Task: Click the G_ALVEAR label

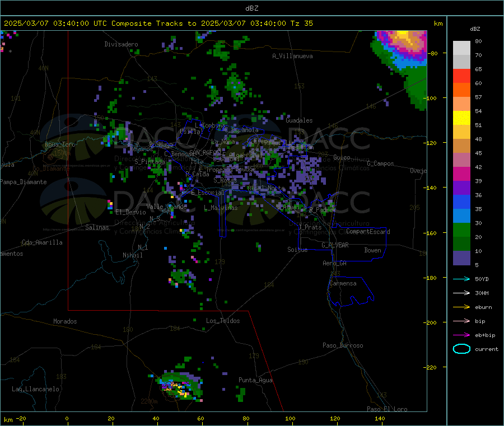Action: 335,245
